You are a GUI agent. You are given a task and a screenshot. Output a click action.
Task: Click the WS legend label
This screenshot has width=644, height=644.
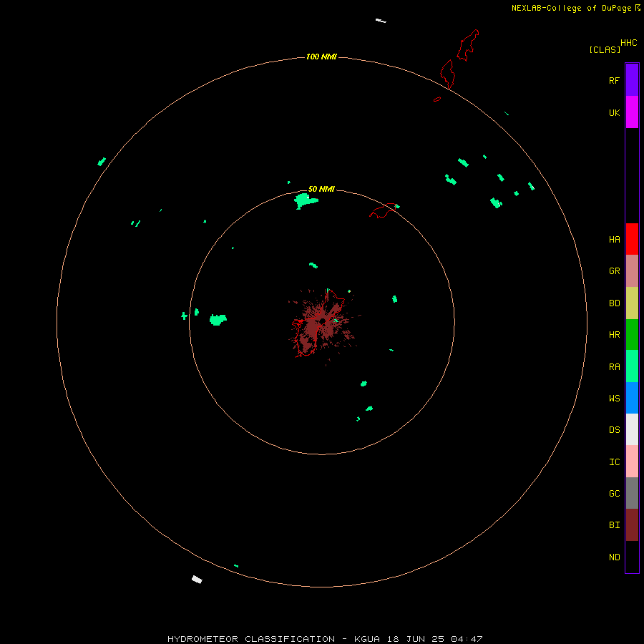(x=614, y=399)
